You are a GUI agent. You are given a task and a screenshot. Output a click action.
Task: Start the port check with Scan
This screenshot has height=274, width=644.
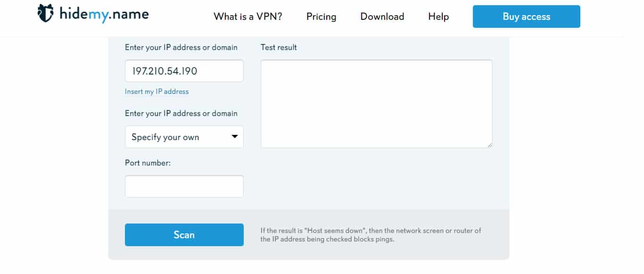pos(184,235)
